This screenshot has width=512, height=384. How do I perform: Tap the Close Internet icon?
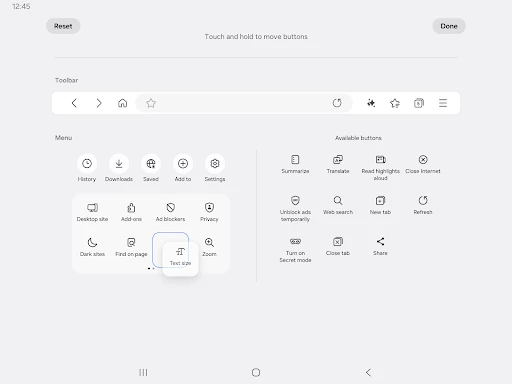[423, 160]
